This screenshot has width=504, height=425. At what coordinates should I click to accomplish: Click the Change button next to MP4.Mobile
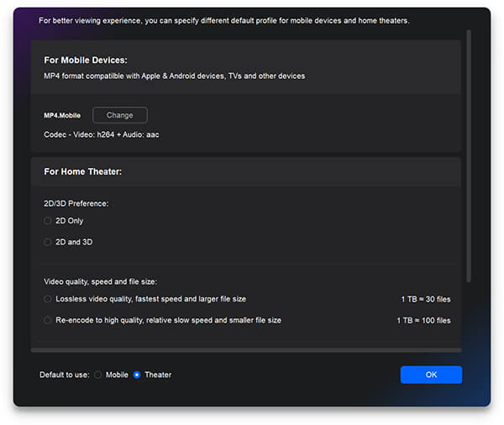coord(119,115)
